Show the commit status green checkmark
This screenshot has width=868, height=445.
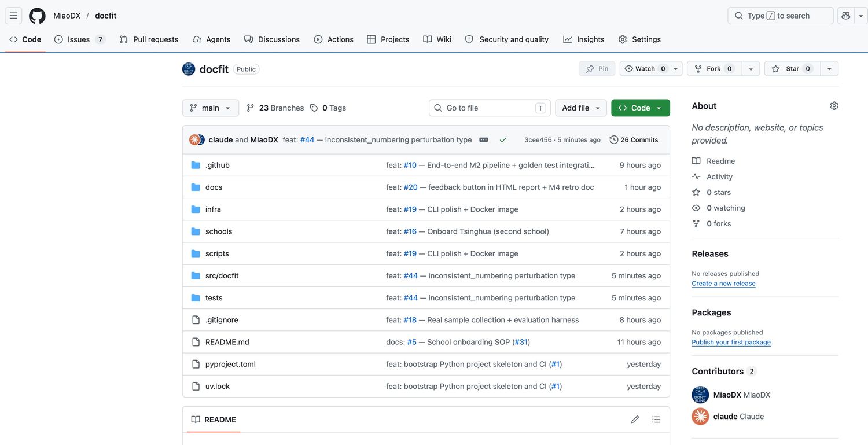coord(503,140)
